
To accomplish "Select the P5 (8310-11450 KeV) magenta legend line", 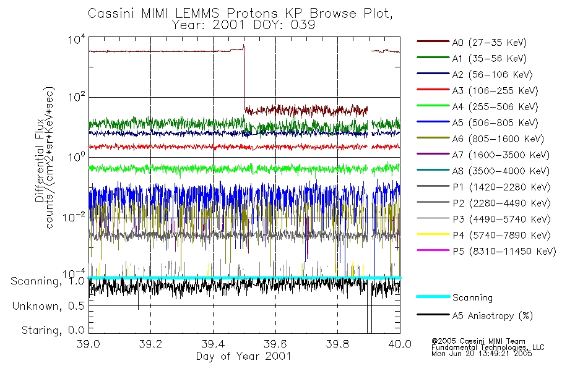I will 433,250.
